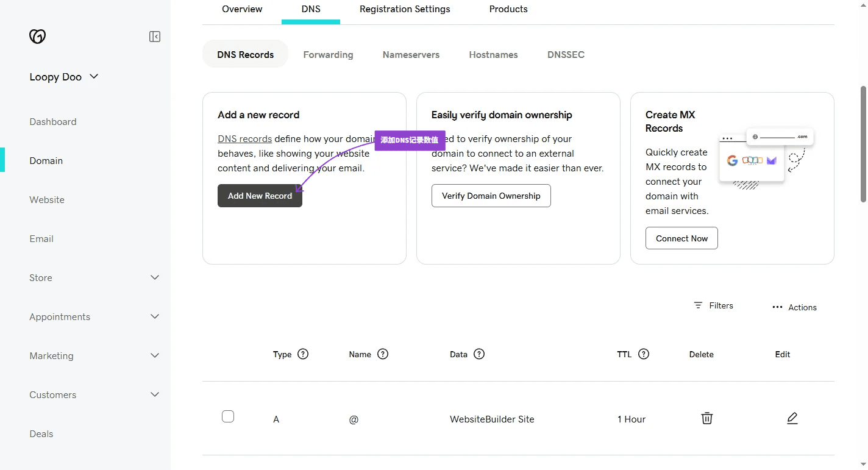Click Verify Domain Ownership button
The width and height of the screenshot is (868, 470).
click(491, 196)
